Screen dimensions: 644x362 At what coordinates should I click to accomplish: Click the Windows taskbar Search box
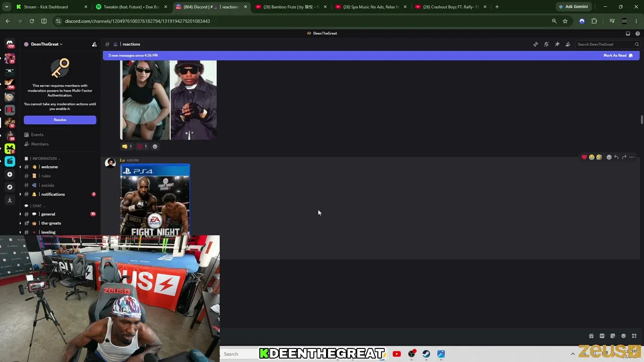(x=239, y=354)
